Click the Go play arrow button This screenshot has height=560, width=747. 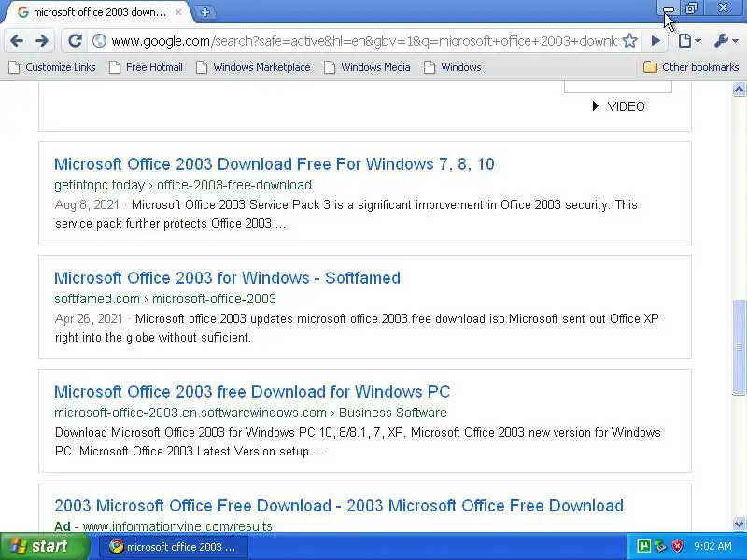pos(655,41)
